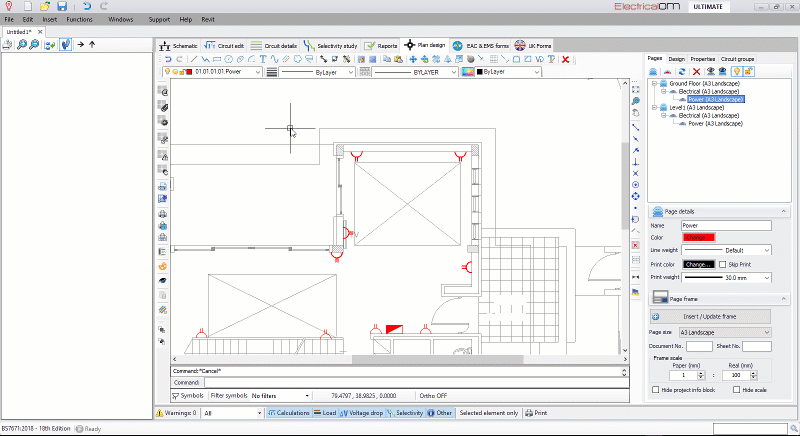Select the text tool (T icon)
Image resolution: width=800 pixels, height=436 pixels.
[x=263, y=59]
